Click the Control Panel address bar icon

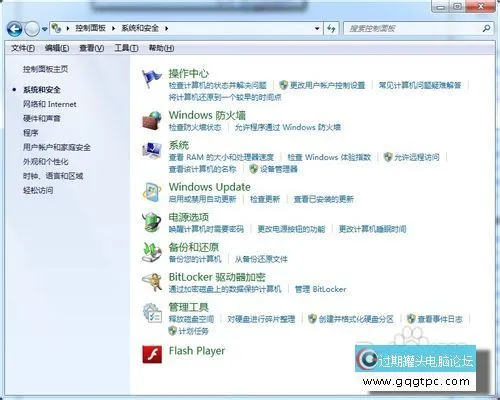pyautogui.click(x=57, y=28)
